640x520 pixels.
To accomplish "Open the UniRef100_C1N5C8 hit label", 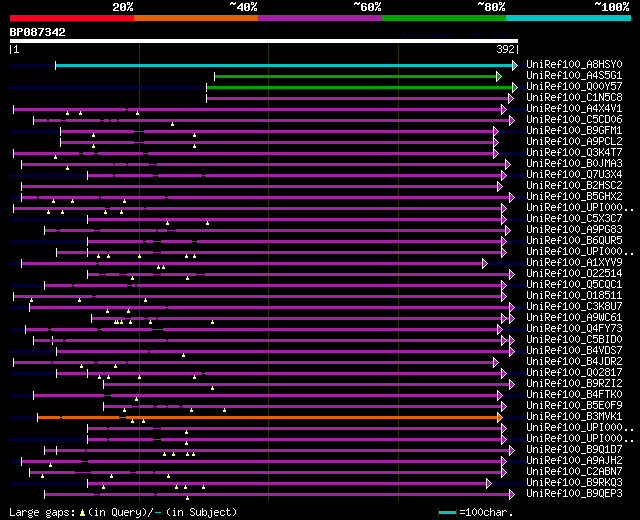I will pos(574,98).
